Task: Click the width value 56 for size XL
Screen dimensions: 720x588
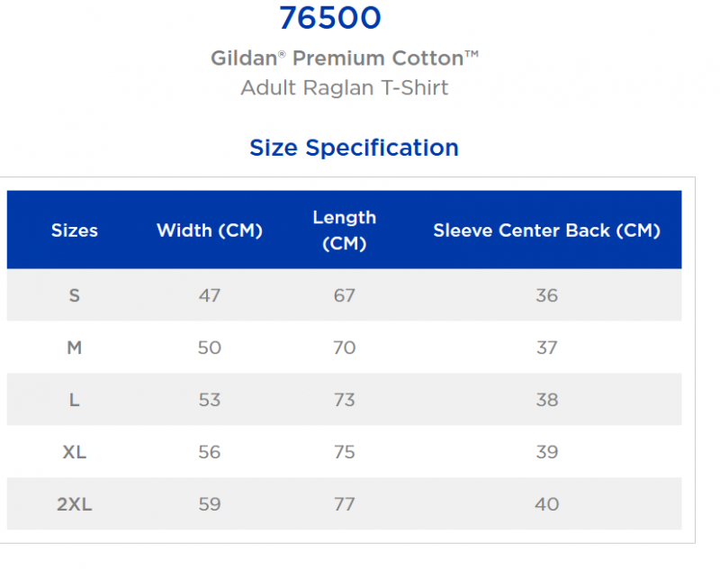Action: click(210, 453)
